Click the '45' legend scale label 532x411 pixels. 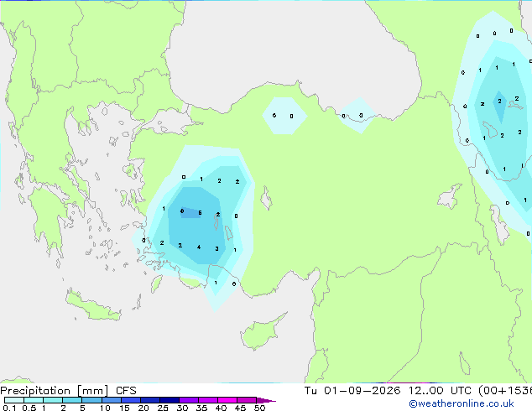[240, 408]
